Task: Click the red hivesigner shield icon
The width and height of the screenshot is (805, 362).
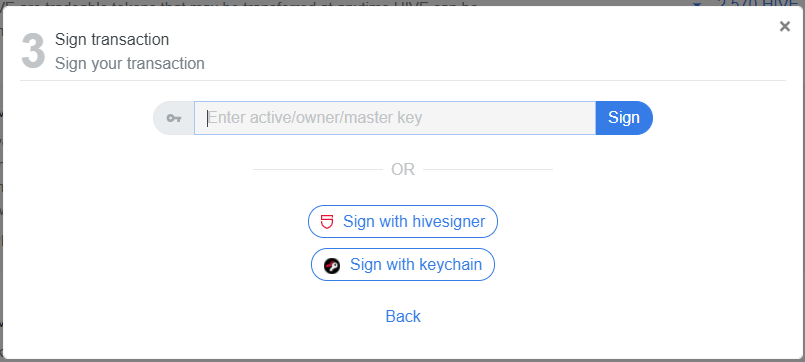Action: [x=327, y=222]
